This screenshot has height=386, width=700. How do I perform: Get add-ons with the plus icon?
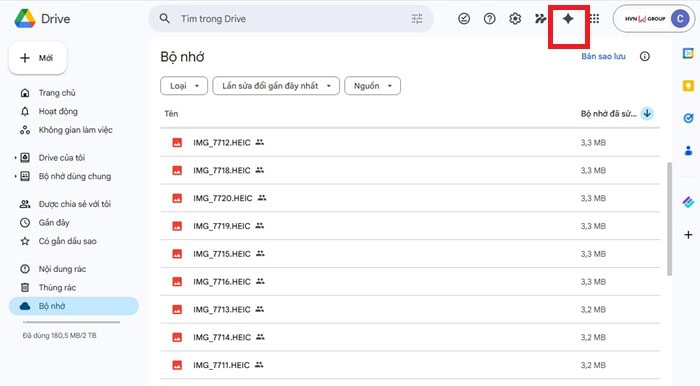(x=688, y=235)
